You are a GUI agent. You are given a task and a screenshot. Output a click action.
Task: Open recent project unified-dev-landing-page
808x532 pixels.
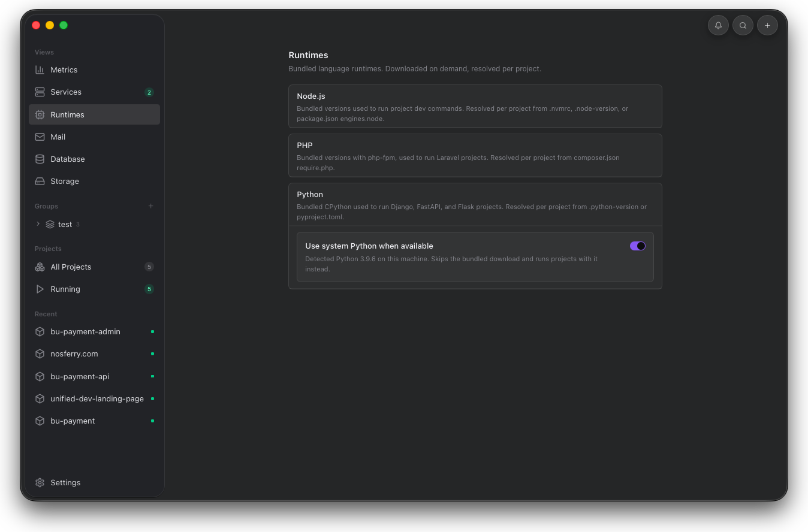click(94, 398)
